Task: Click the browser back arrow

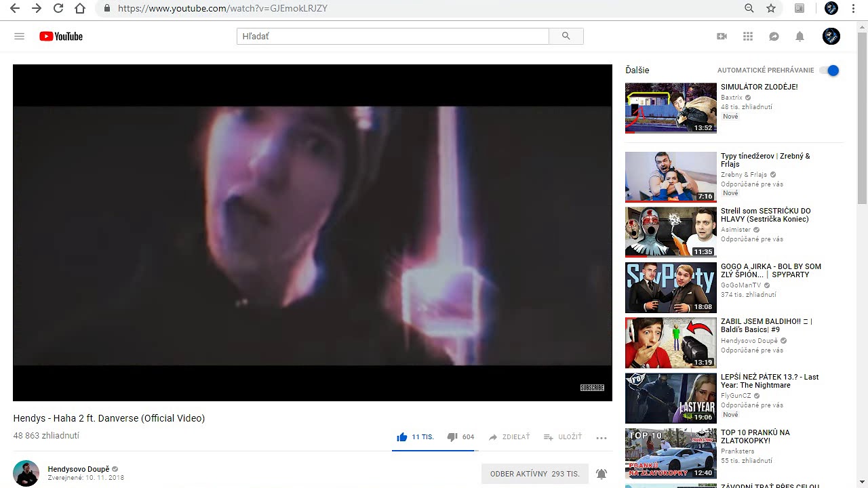Action: point(15,8)
